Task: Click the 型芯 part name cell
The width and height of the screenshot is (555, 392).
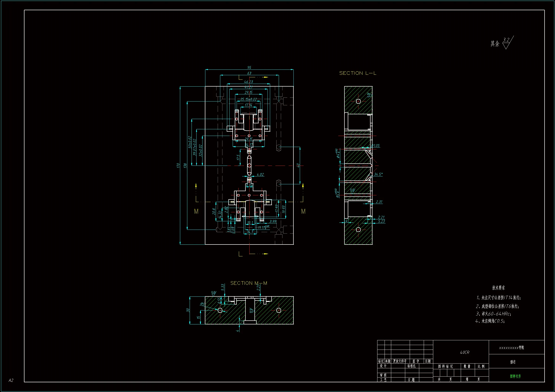Action: pos(513,362)
